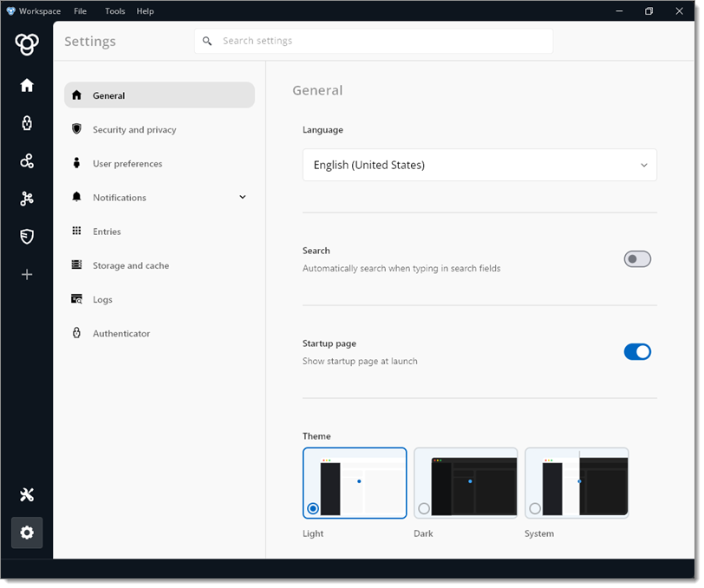Viewport: 704px width, 588px height.
Task: Click the 'Light' theme label
Action: [313, 533]
